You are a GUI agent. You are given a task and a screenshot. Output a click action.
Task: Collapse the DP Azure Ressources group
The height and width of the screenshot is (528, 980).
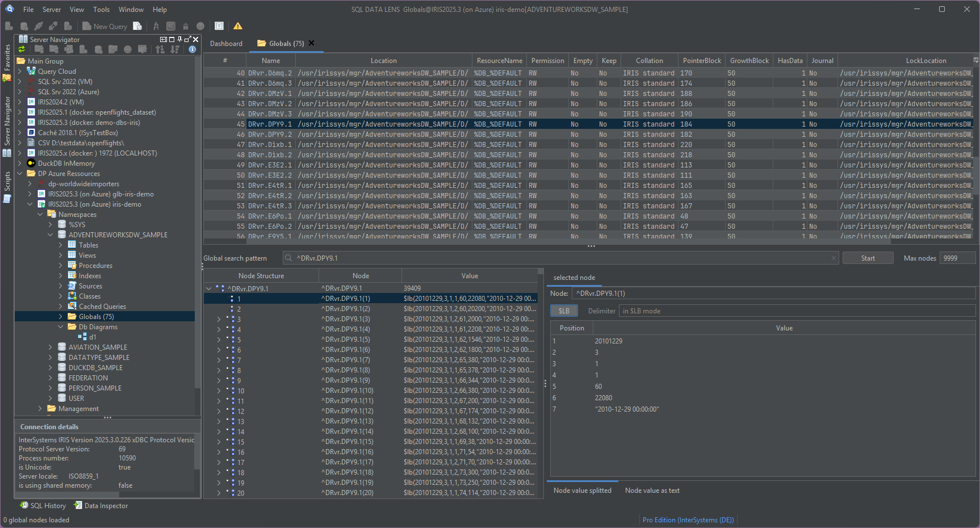tap(19, 174)
